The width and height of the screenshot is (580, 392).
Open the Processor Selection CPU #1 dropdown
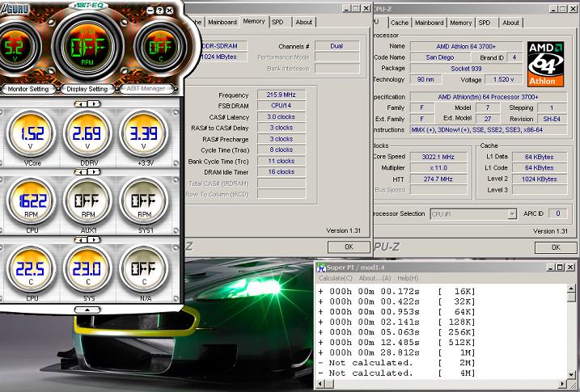512,214
